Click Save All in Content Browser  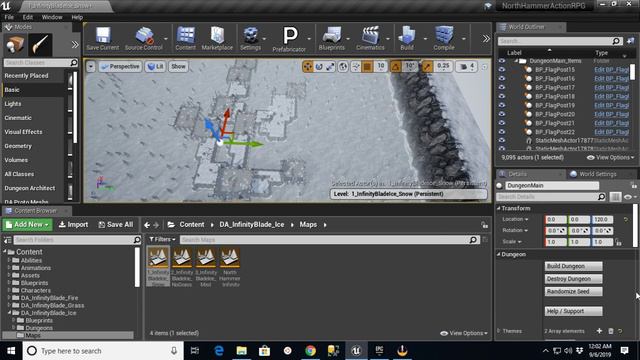click(116, 224)
